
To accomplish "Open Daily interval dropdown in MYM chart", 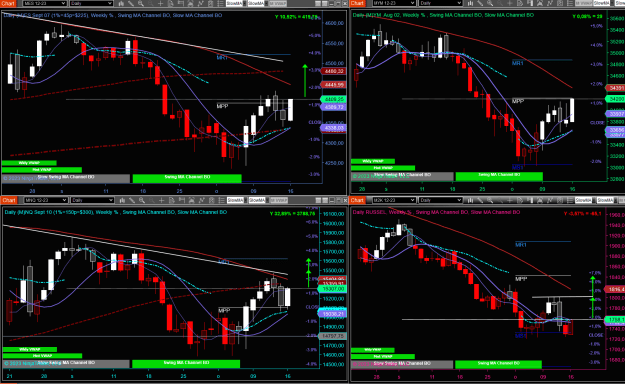I will (x=440, y=3).
